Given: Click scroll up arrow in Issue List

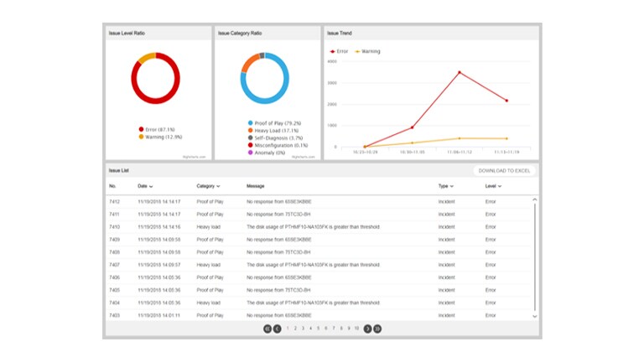Looking at the screenshot, I should coord(535,200).
